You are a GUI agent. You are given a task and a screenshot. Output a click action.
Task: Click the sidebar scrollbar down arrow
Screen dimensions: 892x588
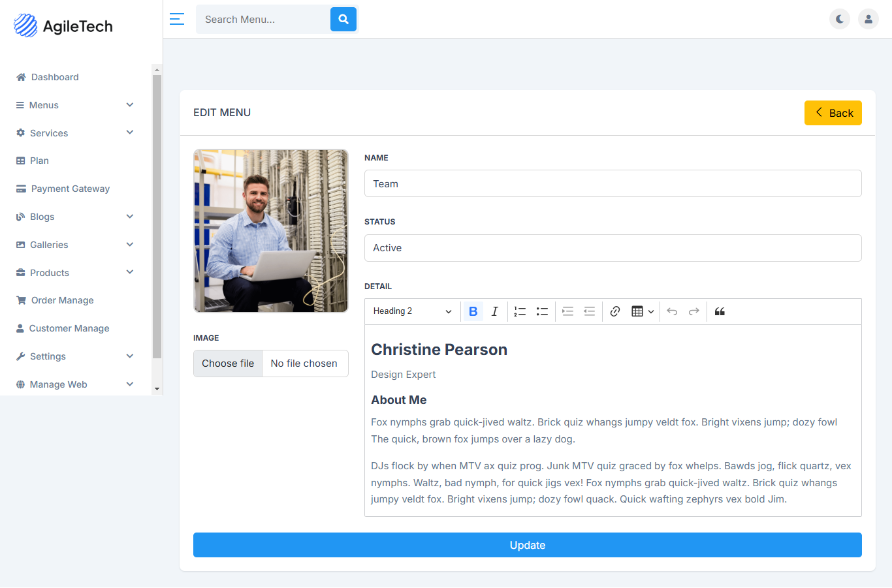[157, 389]
